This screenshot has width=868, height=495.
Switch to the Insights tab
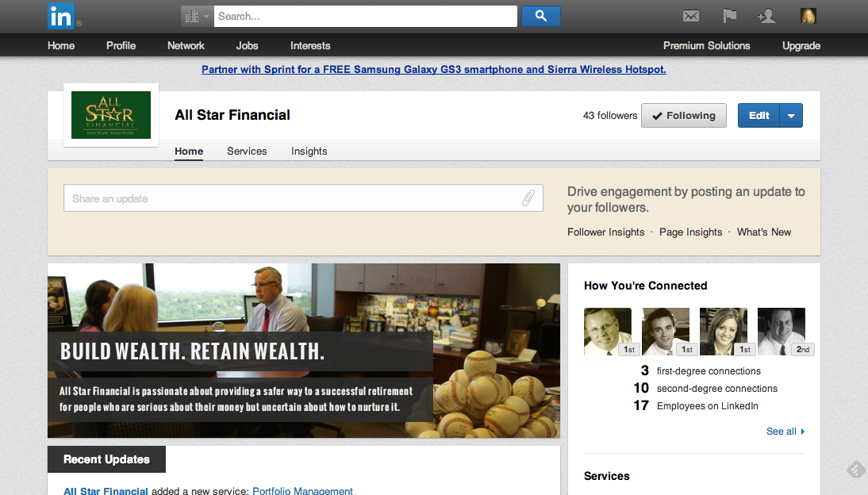pos(309,152)
